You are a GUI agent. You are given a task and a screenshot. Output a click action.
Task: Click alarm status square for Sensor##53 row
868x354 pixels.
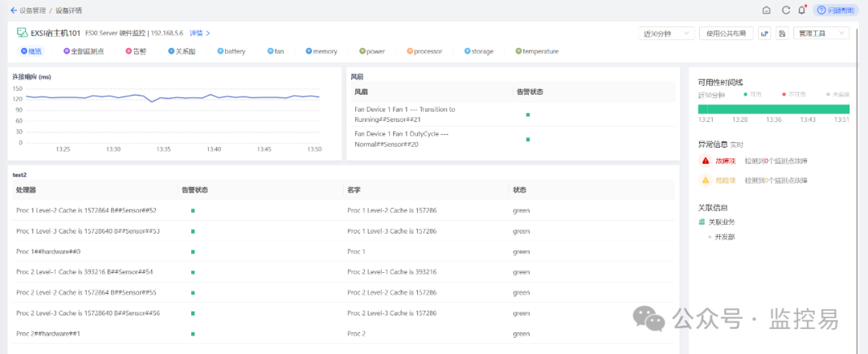(x=193, y=231)
